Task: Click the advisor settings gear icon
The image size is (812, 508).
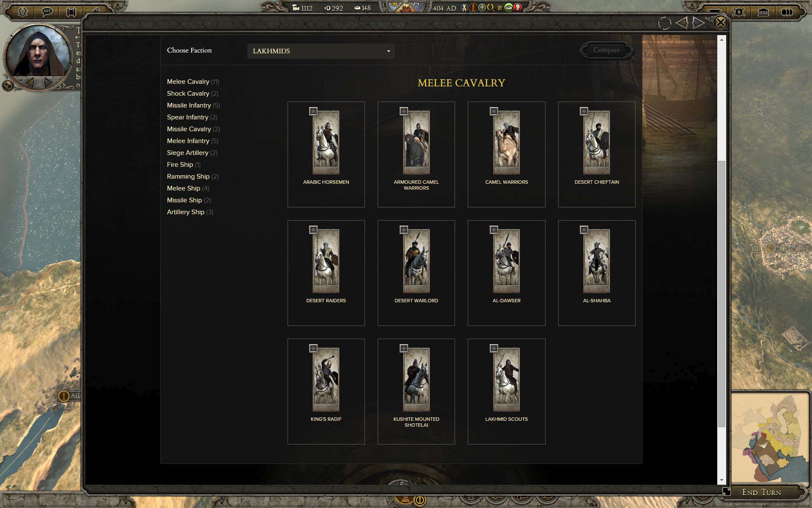Action: pos(8,86)
